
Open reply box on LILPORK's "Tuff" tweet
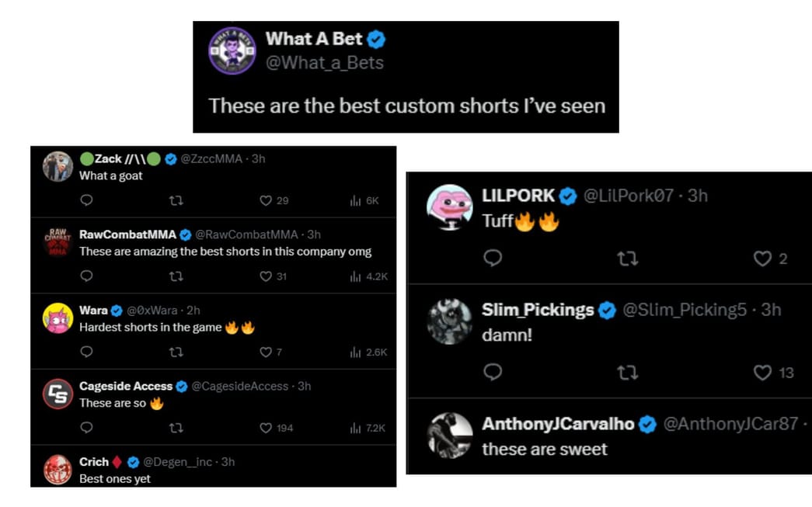(492, 259)
